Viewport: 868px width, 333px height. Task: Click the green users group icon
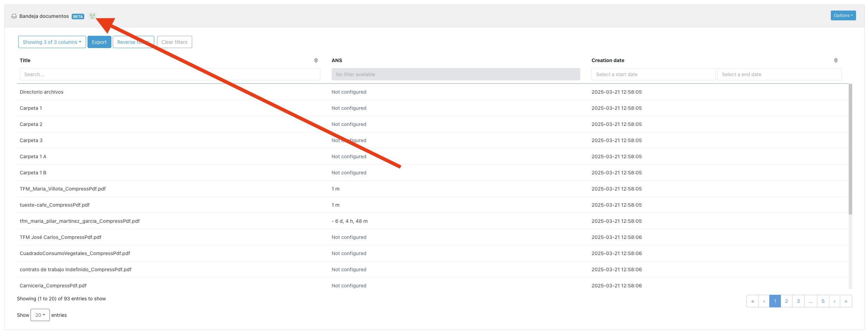pos(92,16)
